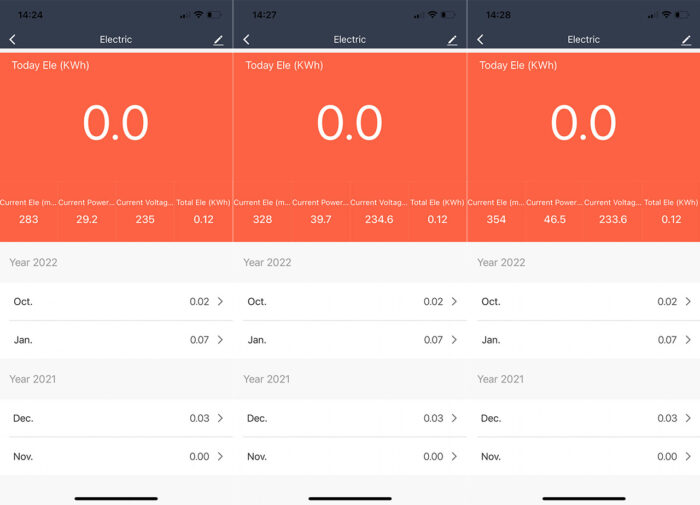
Task: Tap the Today Ele 0.0 reading under 14:24
Action: tap(116, 124)
